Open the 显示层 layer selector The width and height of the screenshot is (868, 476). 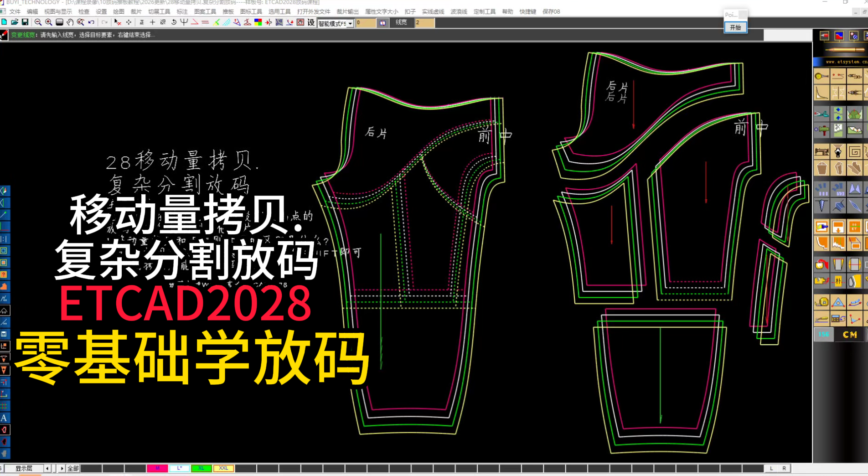click(x=24, y=468)
